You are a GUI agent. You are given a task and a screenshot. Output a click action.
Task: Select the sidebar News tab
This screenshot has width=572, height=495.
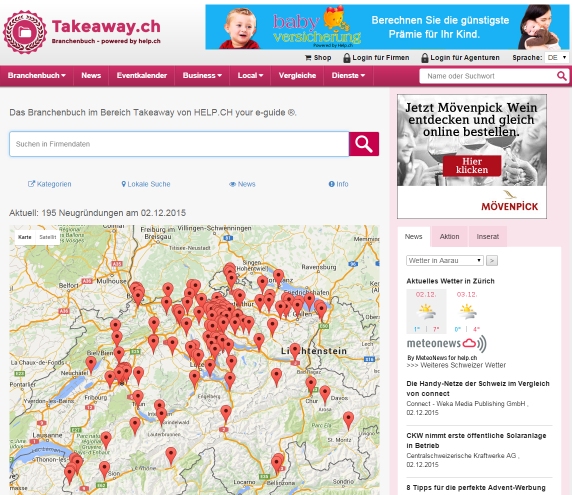click(x=413, y=237)
